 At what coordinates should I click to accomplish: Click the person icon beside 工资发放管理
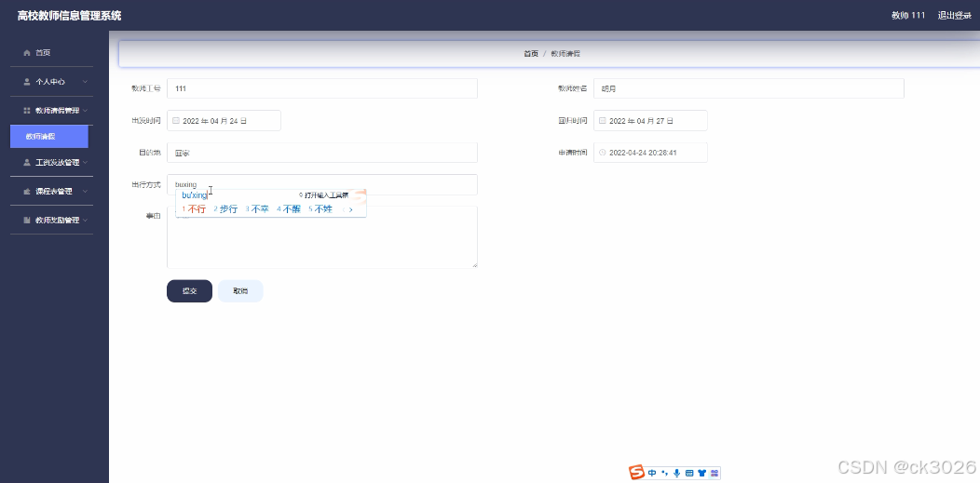(27, 162)
